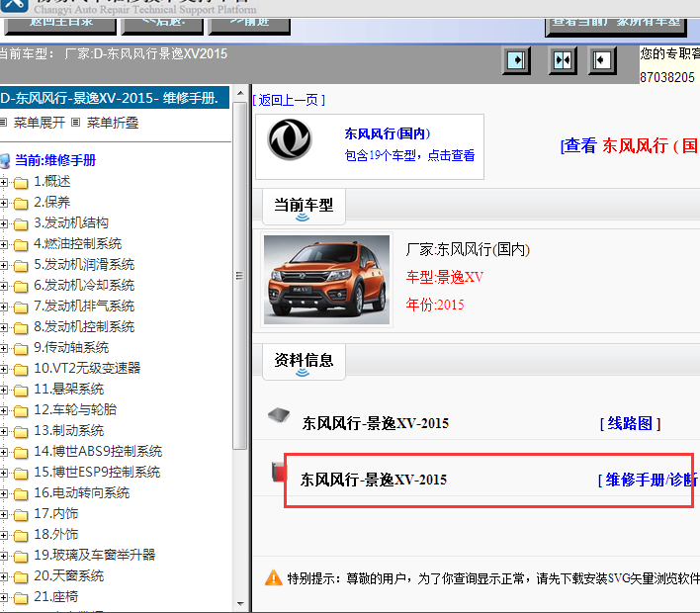Click the 菜单折叠 menu option

[113, 123]
